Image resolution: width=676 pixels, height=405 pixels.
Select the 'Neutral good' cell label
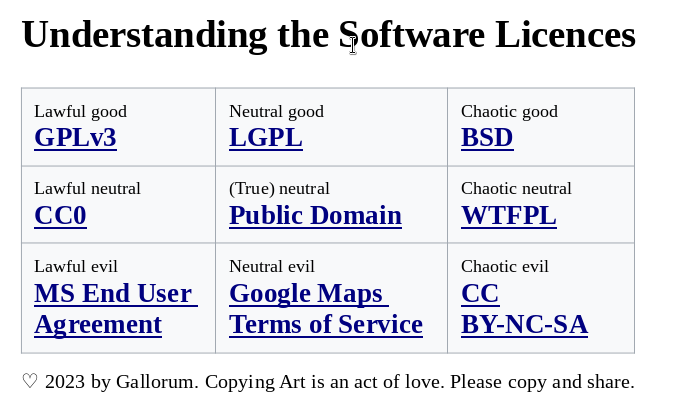coord(276,112)
